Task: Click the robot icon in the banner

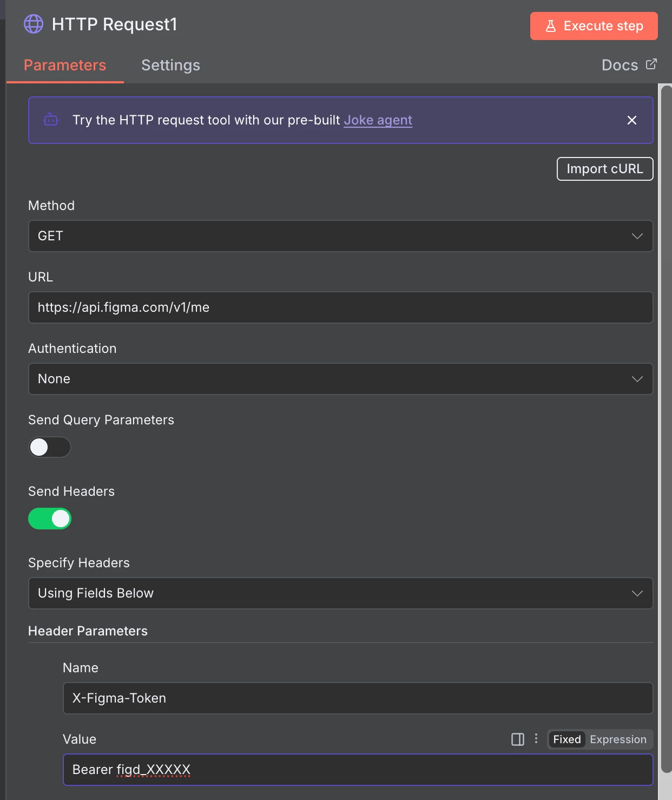Action: (51, 120)
